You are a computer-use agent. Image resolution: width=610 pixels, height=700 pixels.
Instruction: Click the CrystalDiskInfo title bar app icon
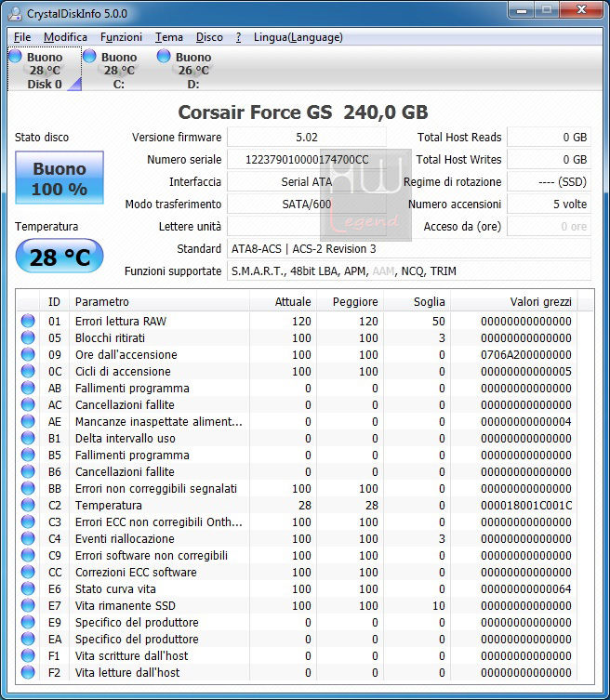[15, 13]
